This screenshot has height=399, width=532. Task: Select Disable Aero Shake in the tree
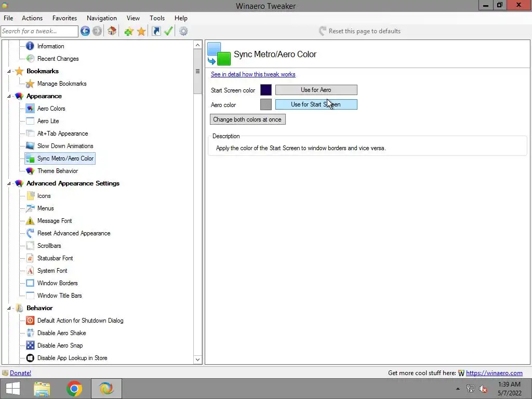click(61, 333)
